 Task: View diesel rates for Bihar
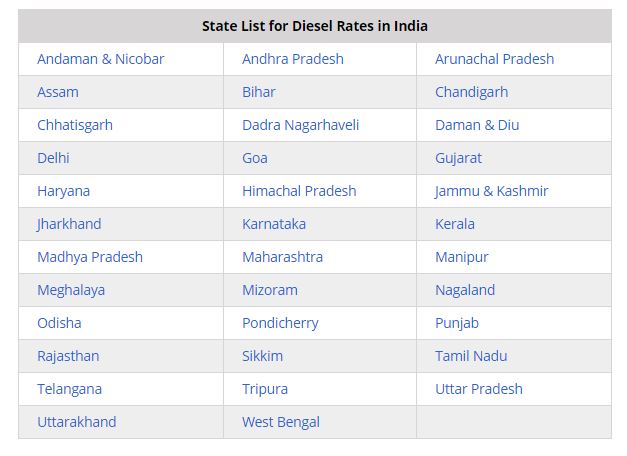click(258, 92)
